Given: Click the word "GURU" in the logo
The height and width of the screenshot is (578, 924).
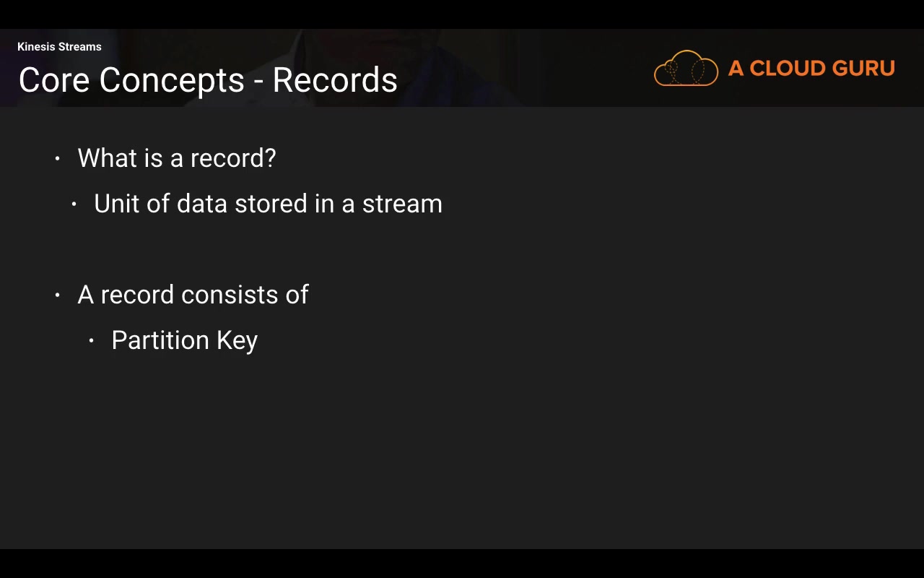Looking at the screenshot, I should (863, 69).
